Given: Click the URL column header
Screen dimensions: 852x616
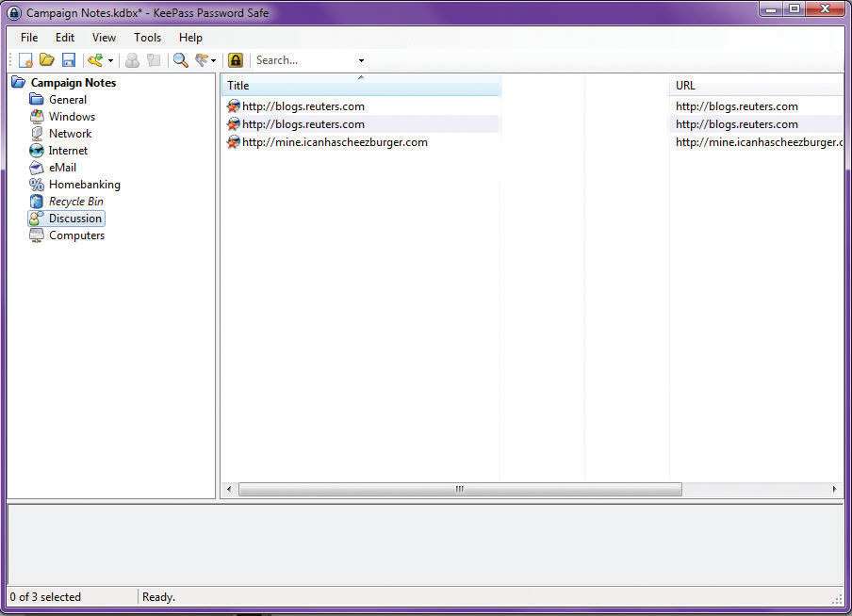Looking at the screenshot, I should 754,86.
